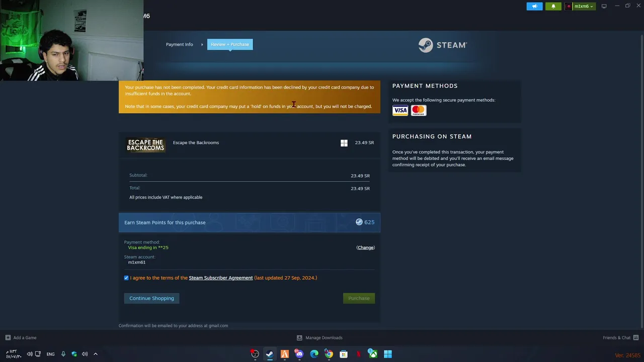This screenshot has width=644, height=362.
Task: Click the tray icon right of microphone
Action: (74, 354)
